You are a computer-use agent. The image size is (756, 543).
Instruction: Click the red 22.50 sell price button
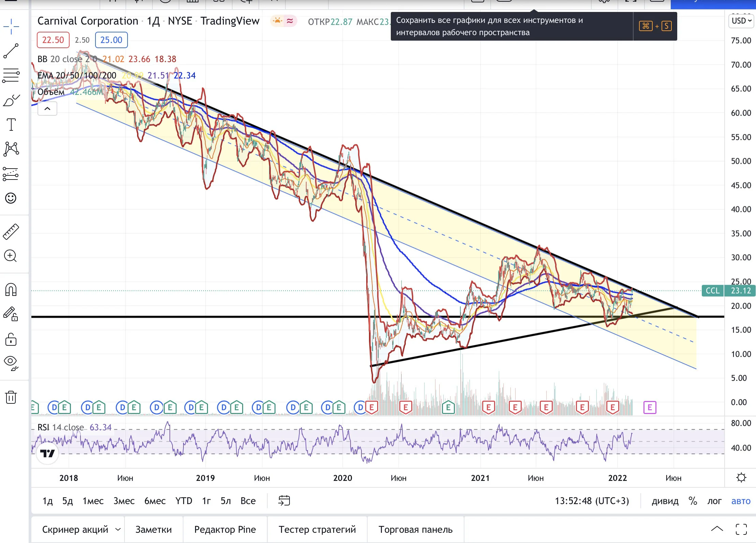(53, 40)
